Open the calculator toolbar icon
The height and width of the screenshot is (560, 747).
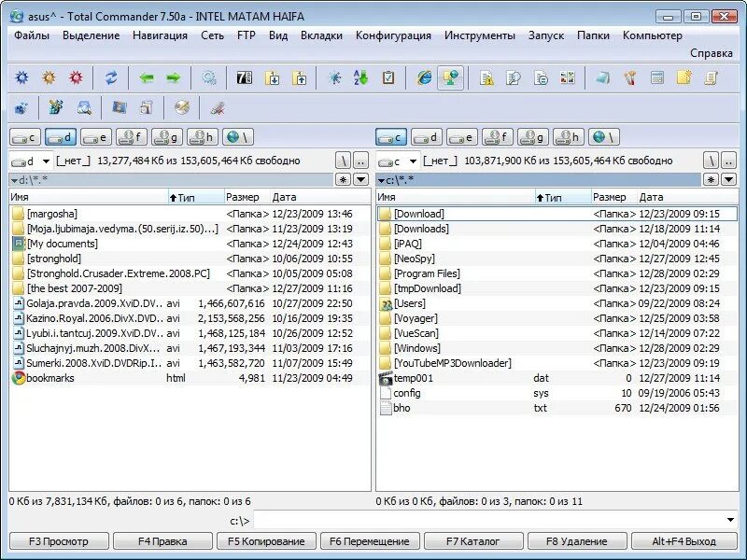pyautogui.click(x=657, y=77)
